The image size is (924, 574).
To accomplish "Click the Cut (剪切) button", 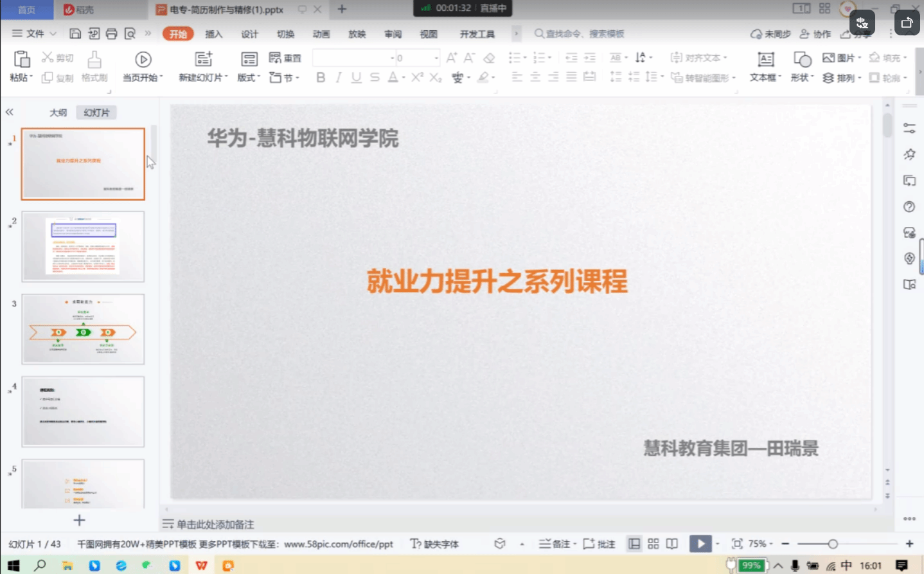I will (x=58, y=58).
